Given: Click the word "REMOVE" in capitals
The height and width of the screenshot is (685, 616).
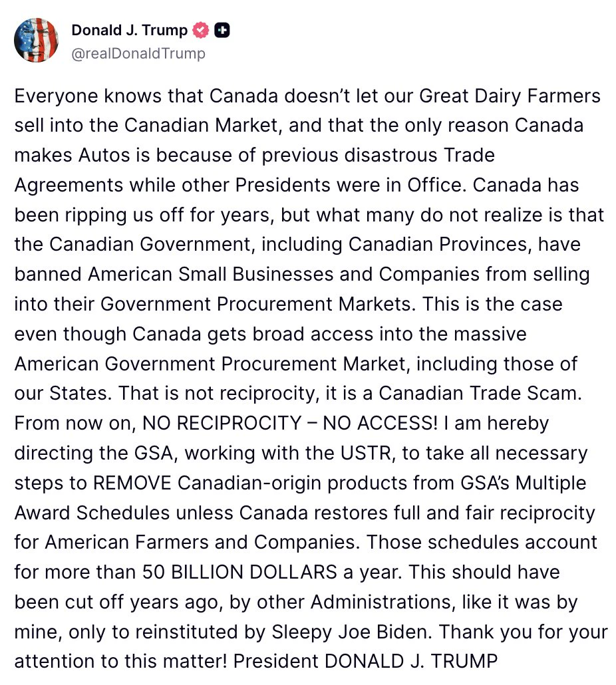Looking at the screenshot, I should 132,483.
